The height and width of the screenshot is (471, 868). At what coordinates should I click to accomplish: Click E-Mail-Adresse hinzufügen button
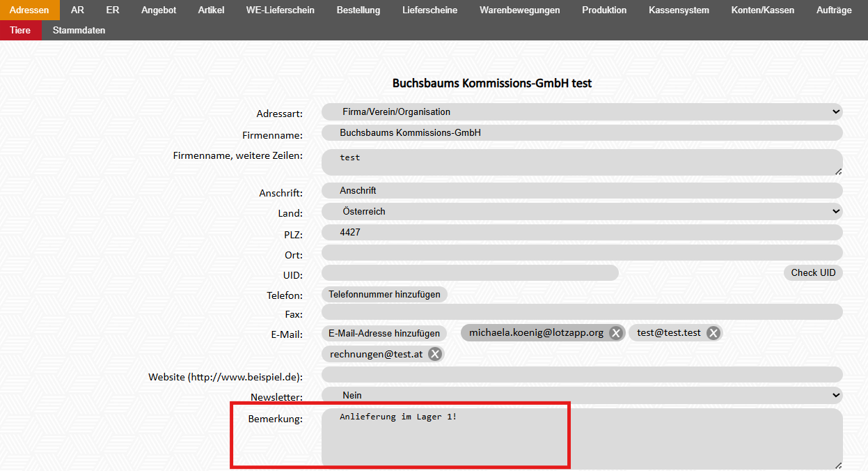tap(384, 333)
